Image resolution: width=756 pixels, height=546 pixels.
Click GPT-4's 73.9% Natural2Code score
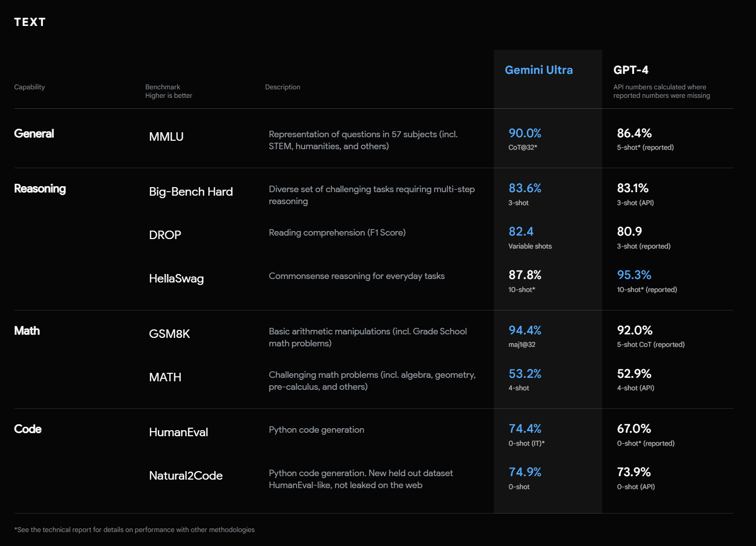634,472
